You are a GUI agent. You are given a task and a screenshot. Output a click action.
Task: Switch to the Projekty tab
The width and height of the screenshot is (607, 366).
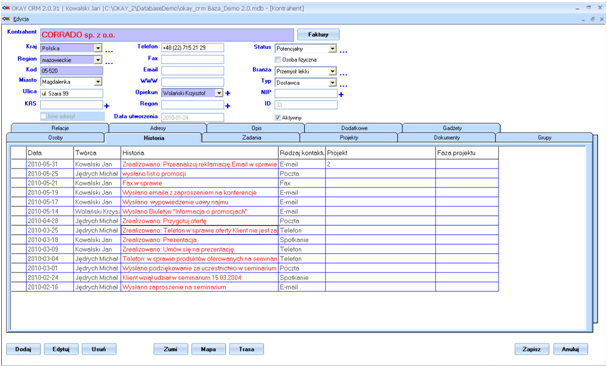click(349, 137)
